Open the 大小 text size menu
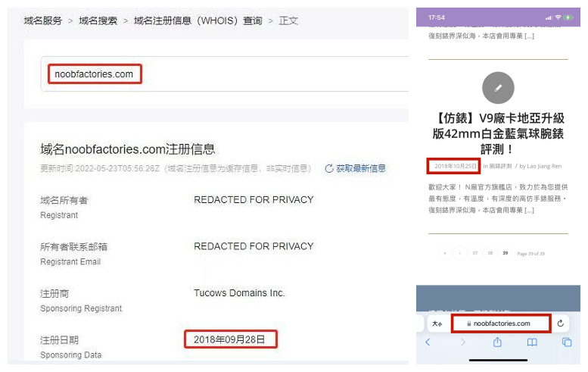This screenshot has width=588, height=372. (437, 324)
